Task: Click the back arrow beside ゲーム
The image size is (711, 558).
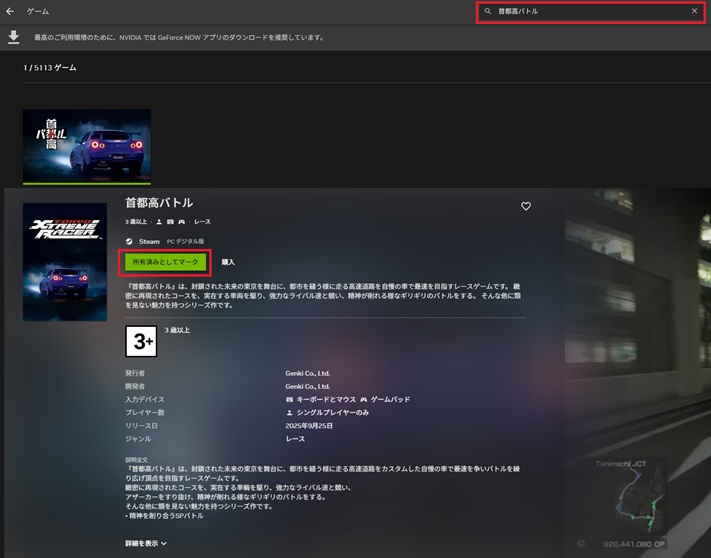Action: point(10,11)
